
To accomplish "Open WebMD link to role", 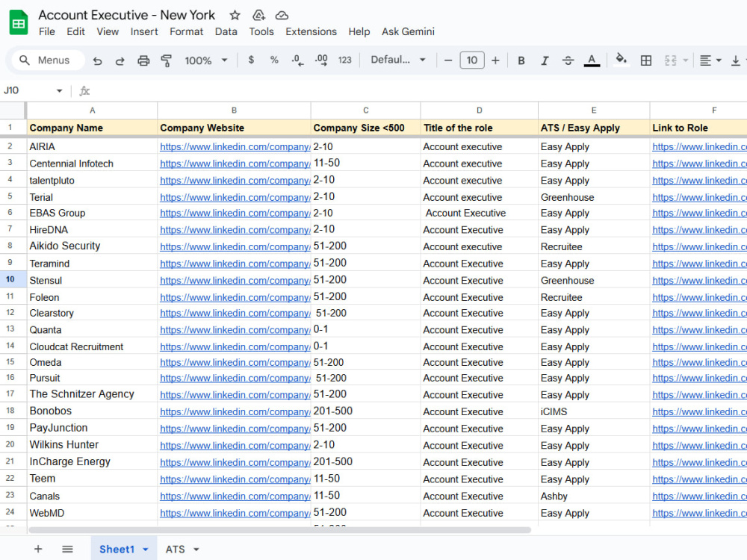I will point(699,513).
